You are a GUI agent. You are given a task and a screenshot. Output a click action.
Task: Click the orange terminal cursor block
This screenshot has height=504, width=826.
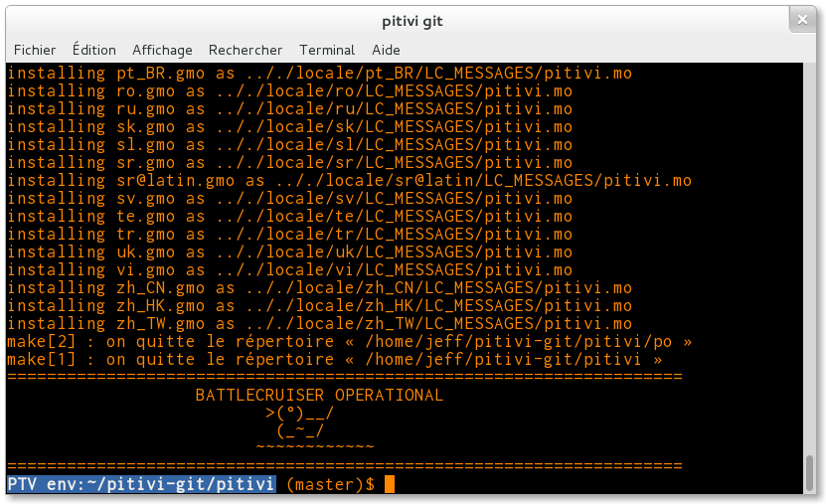coord(390,484)
